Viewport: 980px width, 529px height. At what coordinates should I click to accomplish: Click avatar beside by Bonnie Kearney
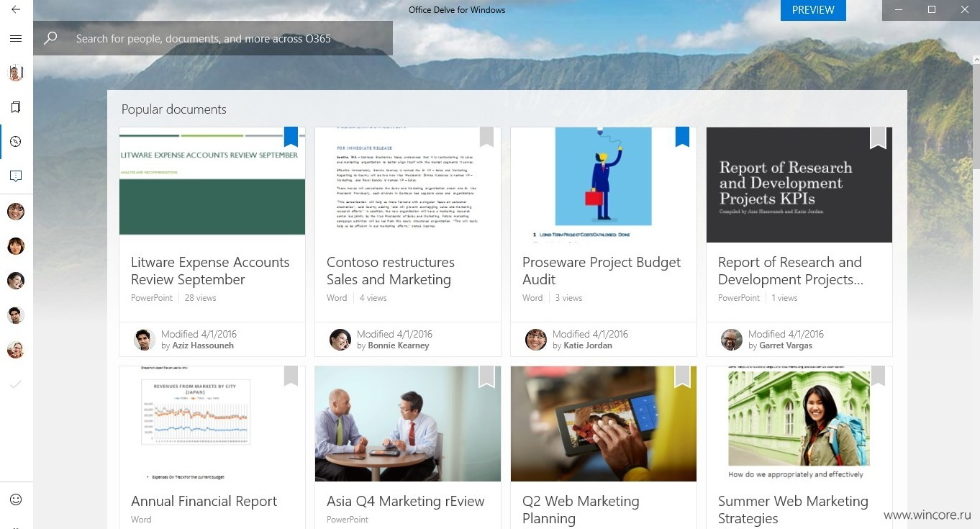coord(340,340)
